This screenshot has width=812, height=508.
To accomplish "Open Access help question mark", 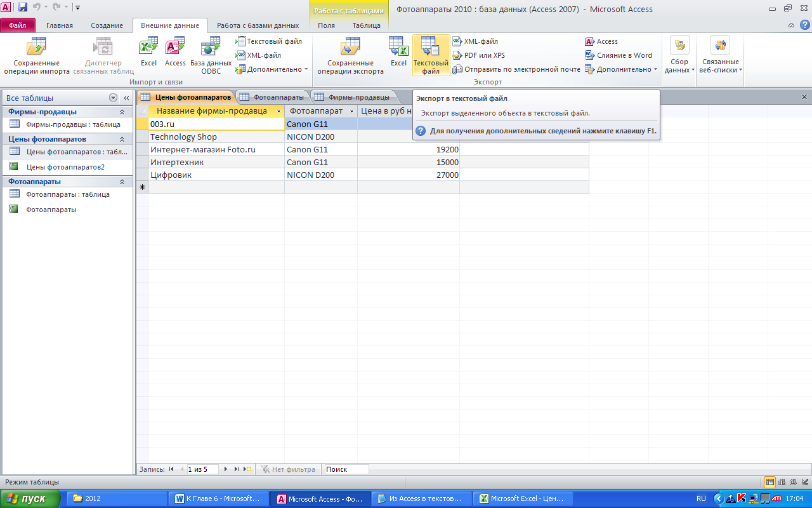I will pyautogui.click(x=804, y=25).
